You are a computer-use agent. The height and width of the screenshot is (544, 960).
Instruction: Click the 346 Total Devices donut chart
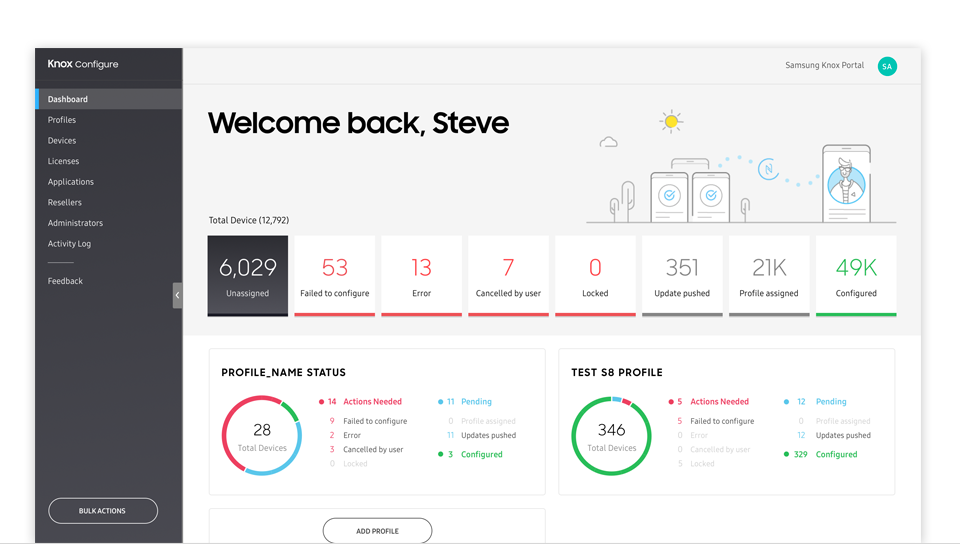click(612, 436)
